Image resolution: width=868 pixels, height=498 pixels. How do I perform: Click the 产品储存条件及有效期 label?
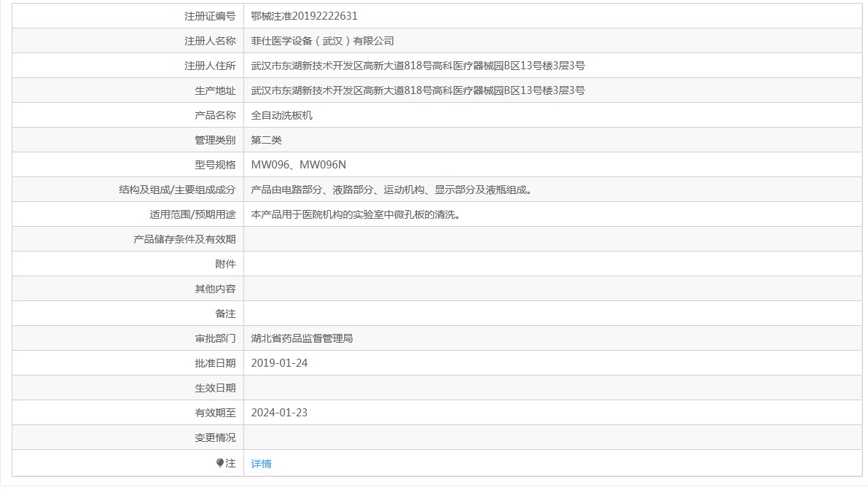[x=184, y=239]
